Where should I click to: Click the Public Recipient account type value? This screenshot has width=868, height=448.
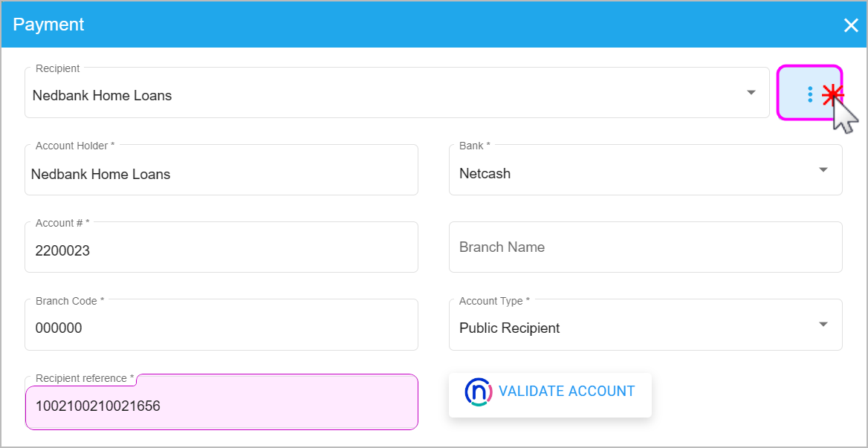(x=509, y=328)
